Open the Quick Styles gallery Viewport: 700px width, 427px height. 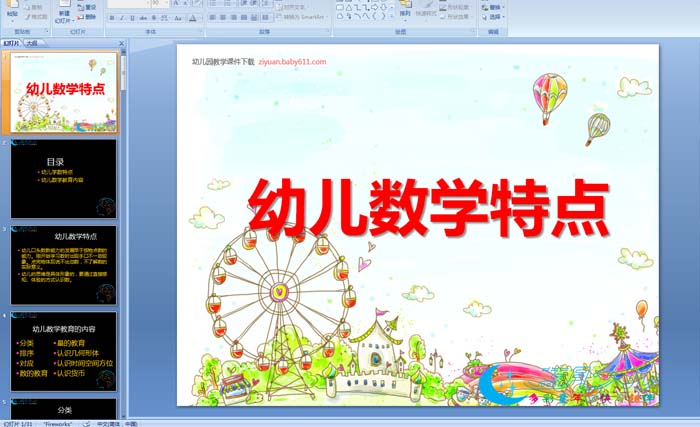(x=426, y=13)
